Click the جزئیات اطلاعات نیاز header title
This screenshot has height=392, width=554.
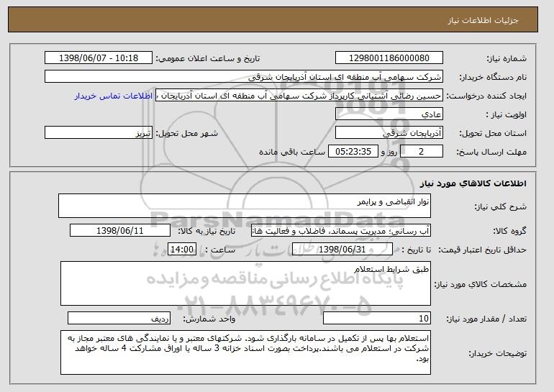click(483, 20)
